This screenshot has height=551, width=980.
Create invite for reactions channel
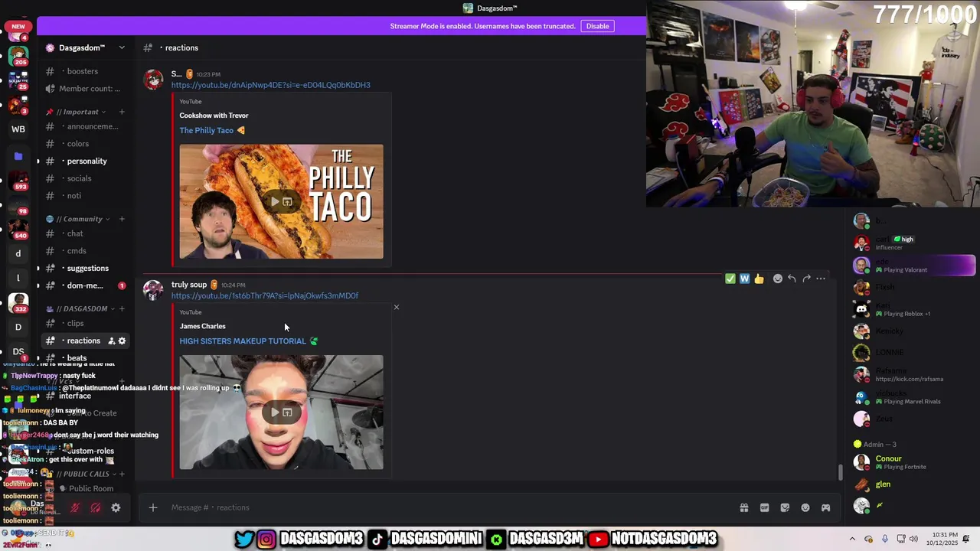coord(111,341)
